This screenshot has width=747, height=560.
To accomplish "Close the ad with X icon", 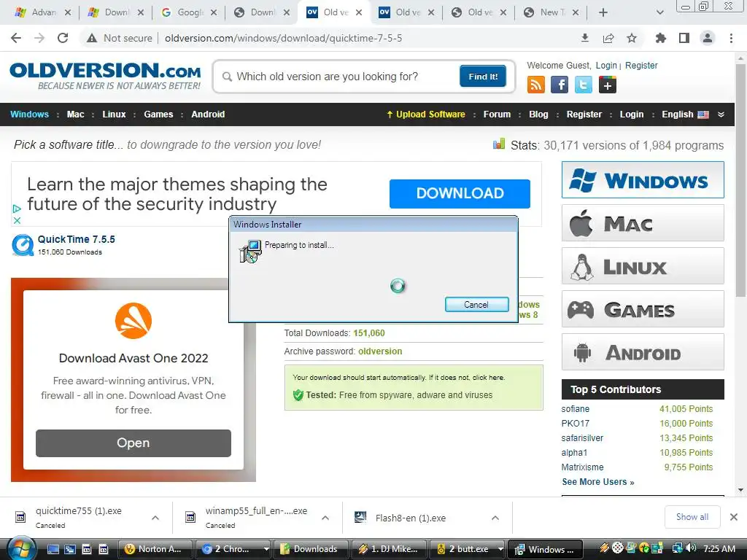I will point(17,220).
